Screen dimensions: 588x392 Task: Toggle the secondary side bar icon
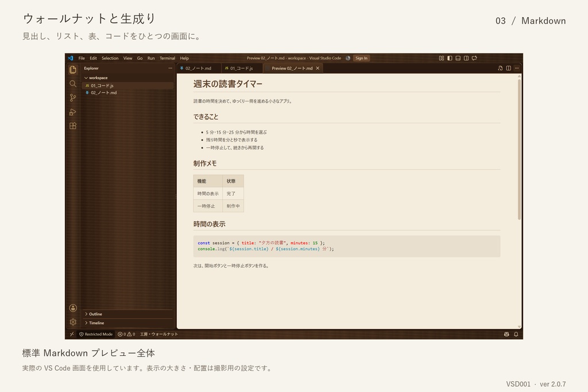(x=466, y=58)
